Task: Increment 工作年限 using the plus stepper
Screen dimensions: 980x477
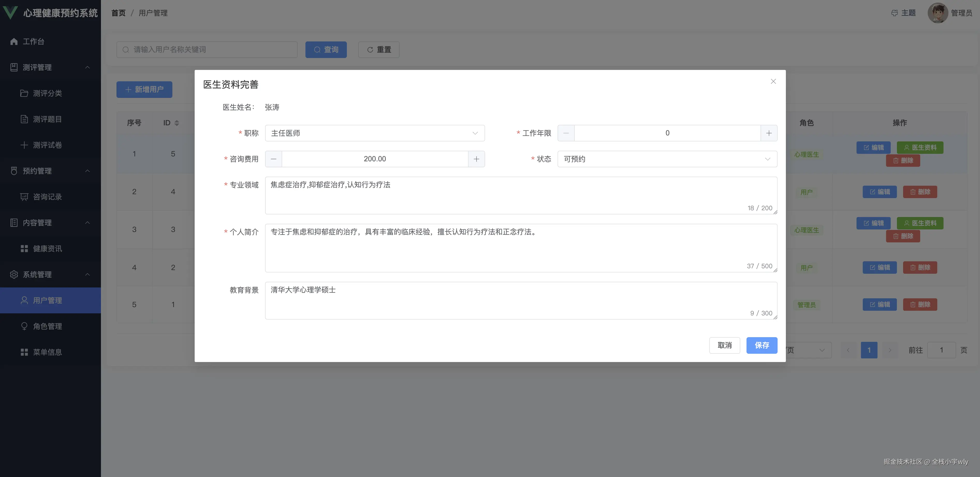Action: 769,133
